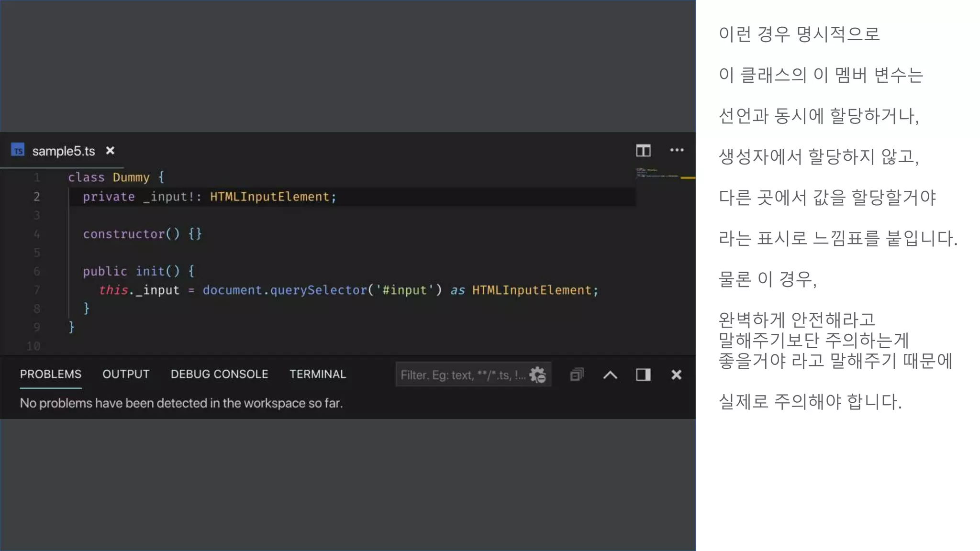980x551 pixels.
Task: Click the 'class' keyword on line 1
Action: [x=86, y=177]
